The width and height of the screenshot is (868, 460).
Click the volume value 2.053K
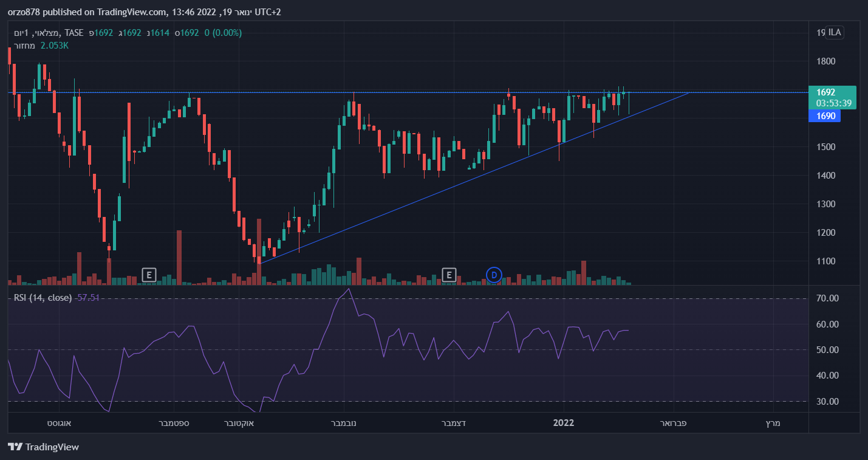click(55, 45)
